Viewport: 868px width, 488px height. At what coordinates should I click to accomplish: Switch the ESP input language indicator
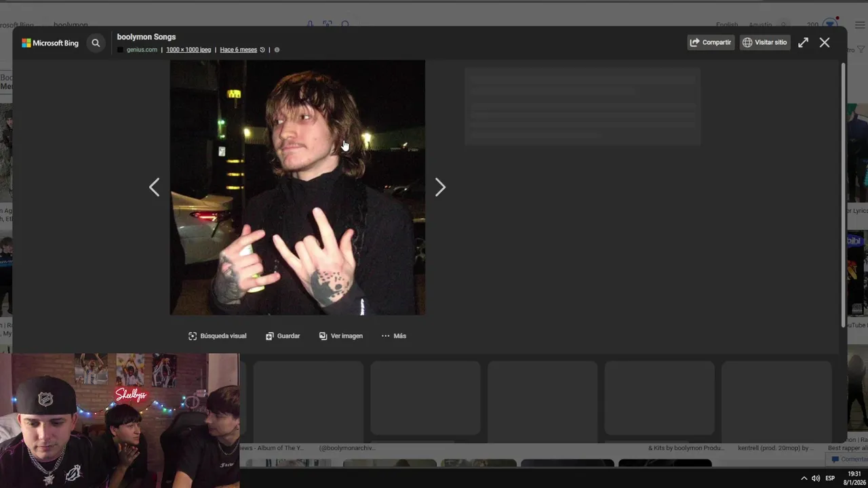(830, 478)
